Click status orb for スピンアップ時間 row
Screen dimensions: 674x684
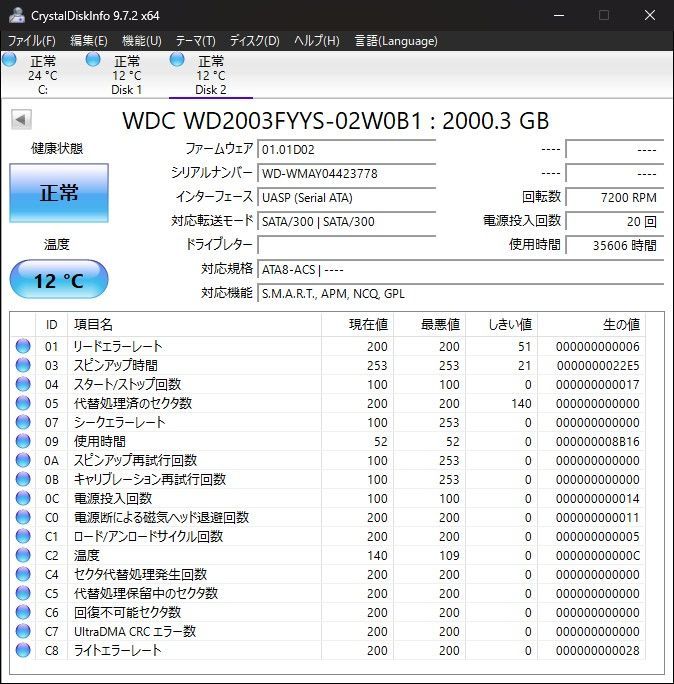(23, 365)
